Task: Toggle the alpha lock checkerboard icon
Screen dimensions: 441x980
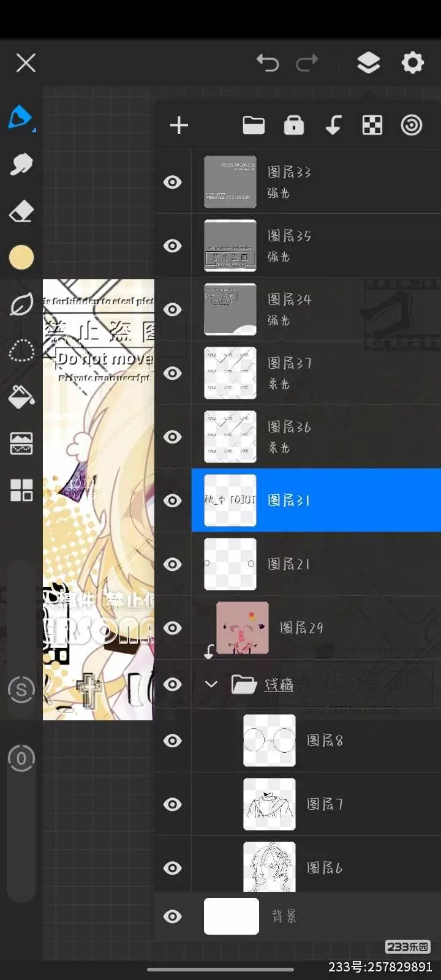Action: [372, 125]
